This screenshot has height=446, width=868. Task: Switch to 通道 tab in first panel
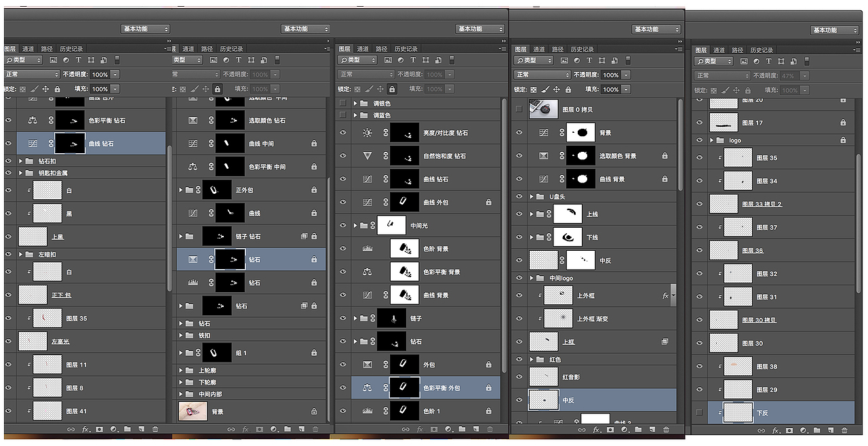pyautogui.click(x=28, y=49)
